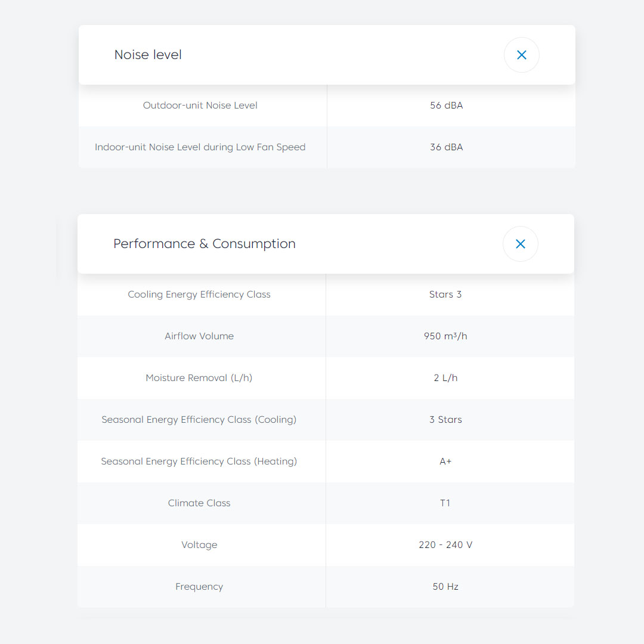This screenshot has height=644, width=644.
Task: Click the 220 - 240 V voltage value
Action: click(x=445, y=545)
